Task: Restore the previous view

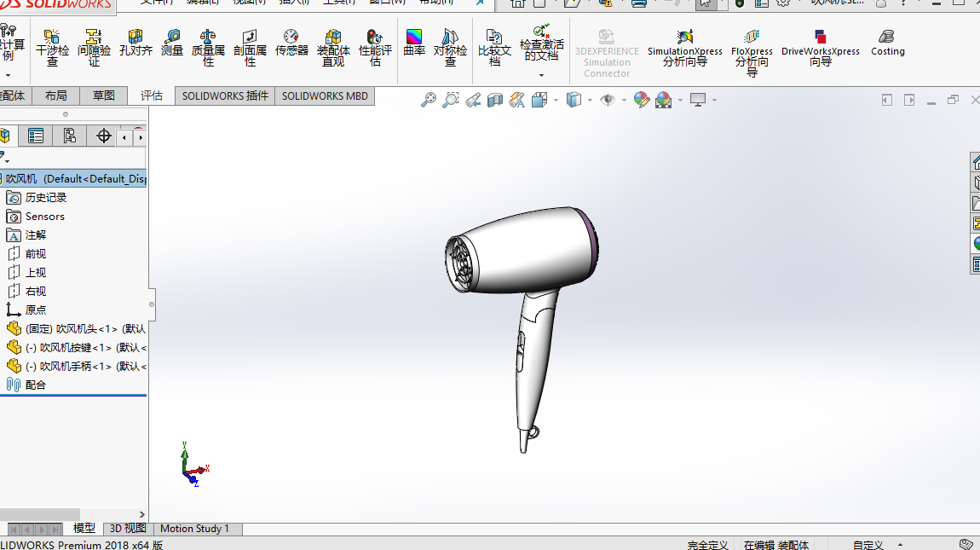Action: click(x=473, y=100)
